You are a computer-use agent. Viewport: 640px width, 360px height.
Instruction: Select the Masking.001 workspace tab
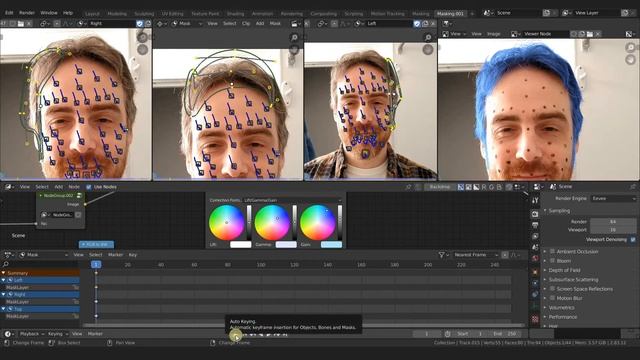tap(451, 13)
